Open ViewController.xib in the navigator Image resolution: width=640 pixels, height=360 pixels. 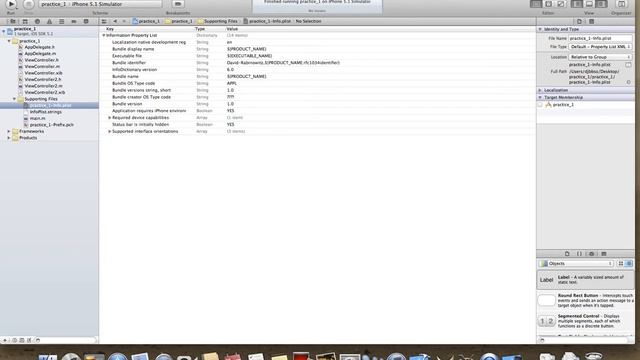(43, 73)
